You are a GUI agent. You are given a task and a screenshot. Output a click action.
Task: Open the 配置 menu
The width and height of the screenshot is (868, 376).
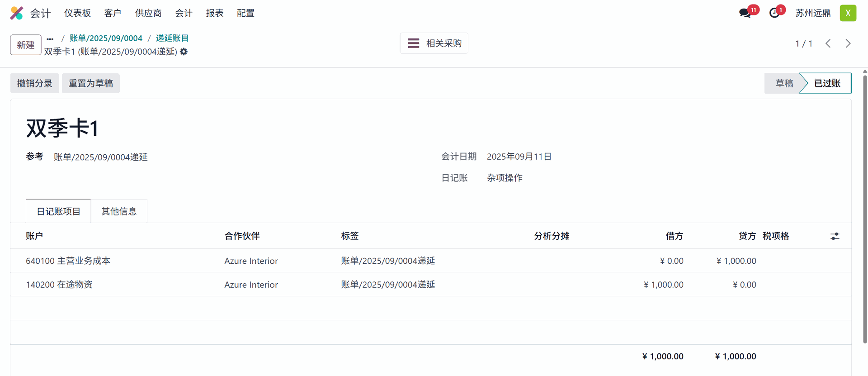pyautogui.click(x=245, y=13)
